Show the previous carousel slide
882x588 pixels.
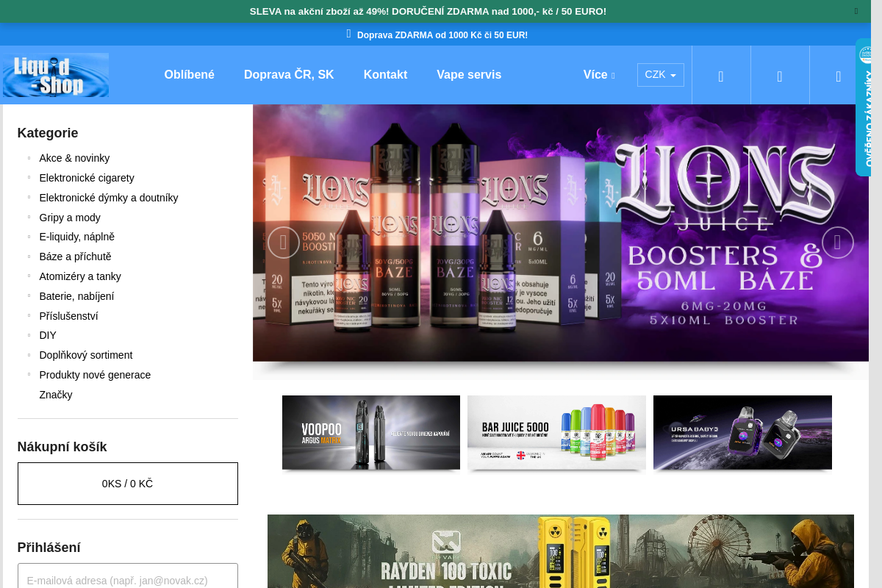(283, 243)
